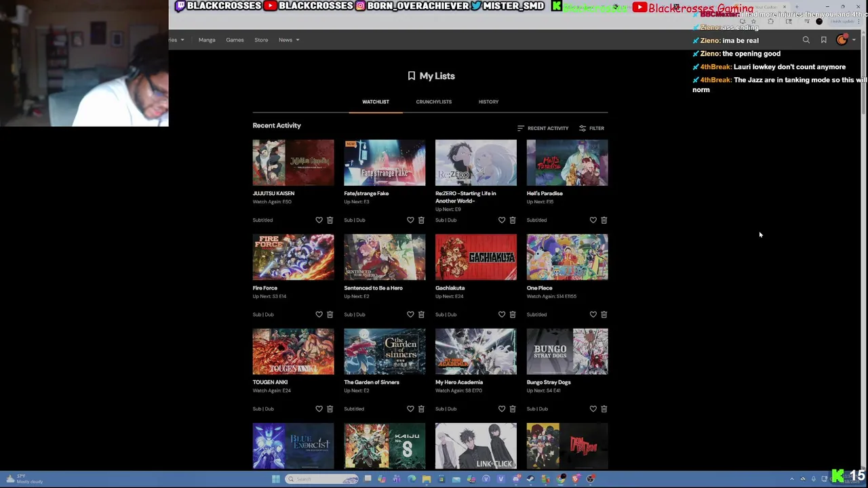Delete The Garden of Sinners entry
Viewport: 868px width, 488px height.
click(421, 409)
